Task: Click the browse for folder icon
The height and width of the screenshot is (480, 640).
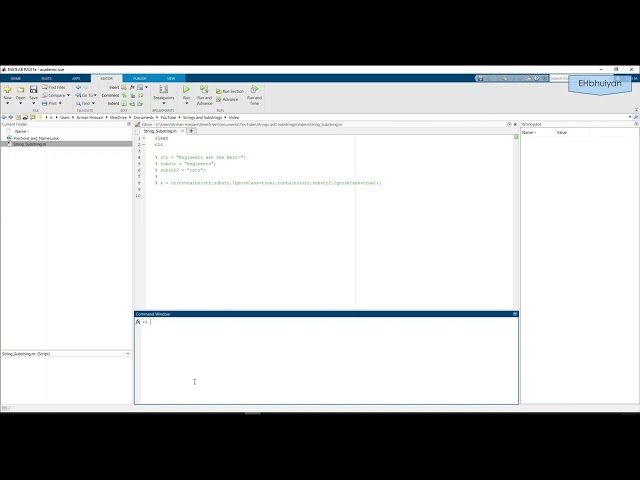Action: tap(25, 117)
